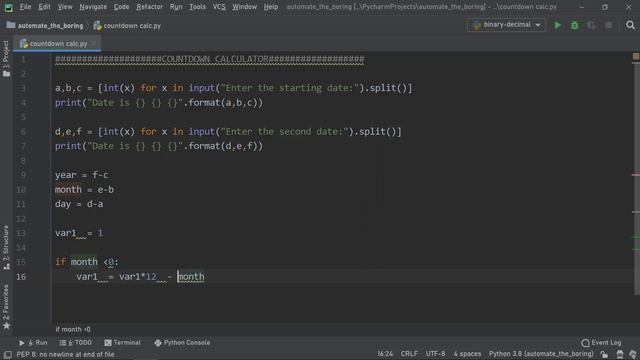Open the View menu

tap(65, 7)
